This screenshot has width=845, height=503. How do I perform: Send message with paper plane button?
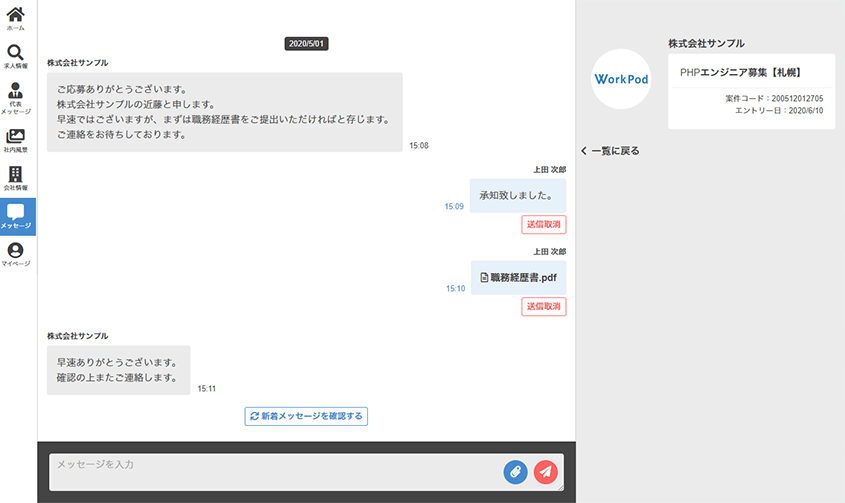(x=545, y=472)
